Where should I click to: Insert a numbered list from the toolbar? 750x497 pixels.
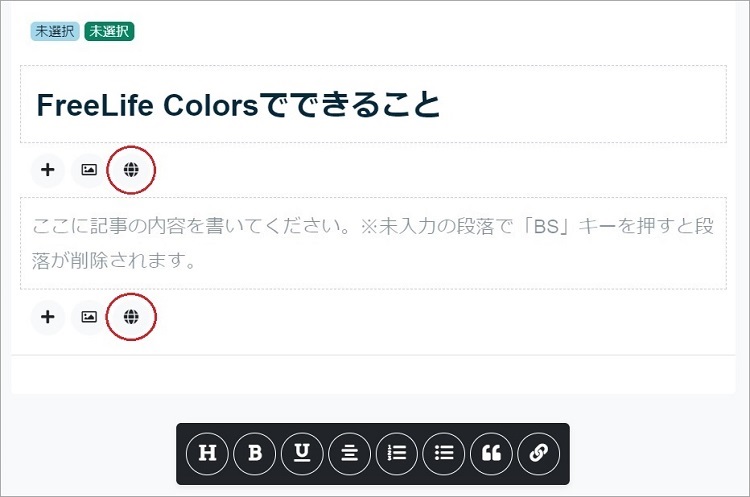tap(397, 453)
